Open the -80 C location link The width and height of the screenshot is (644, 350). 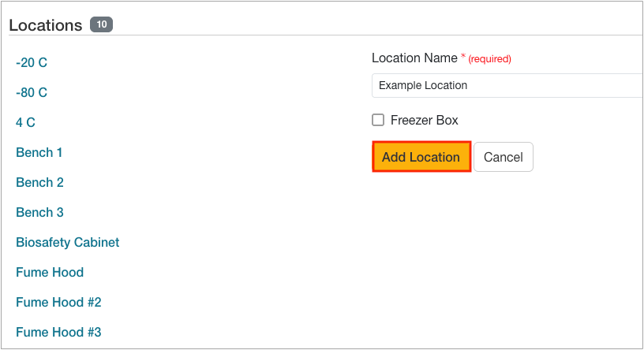(32, 93)
